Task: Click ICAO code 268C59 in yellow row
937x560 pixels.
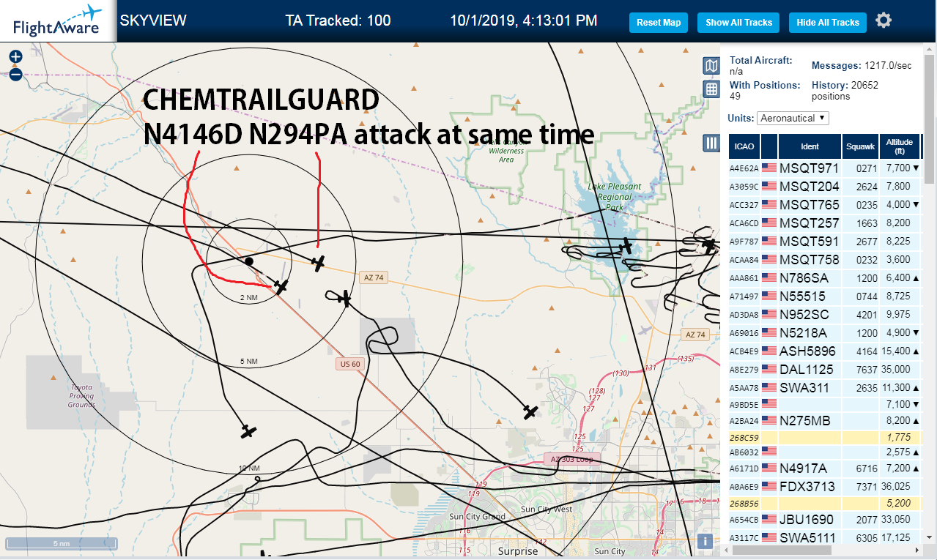Action: coord(744,437)
